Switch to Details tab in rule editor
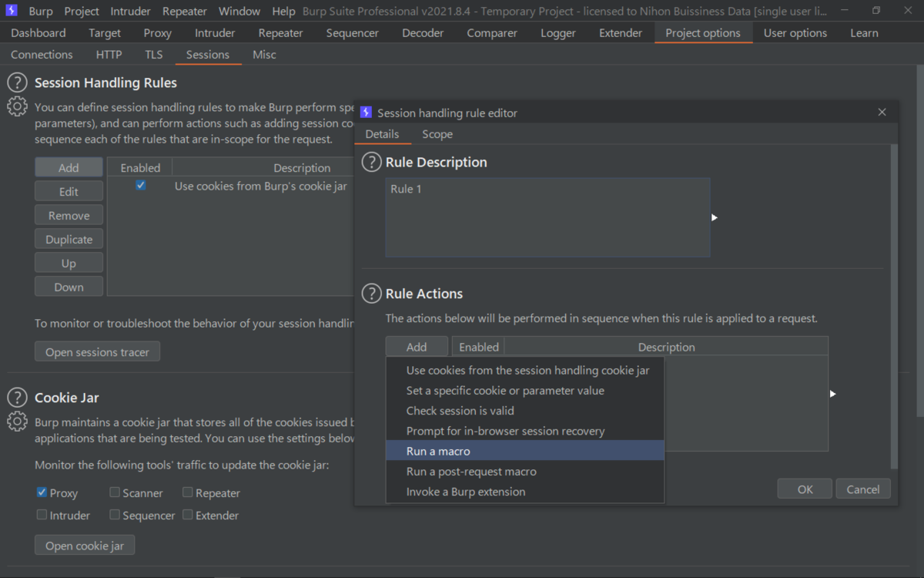Screen dimensions: 924x578 coord(382,134)
